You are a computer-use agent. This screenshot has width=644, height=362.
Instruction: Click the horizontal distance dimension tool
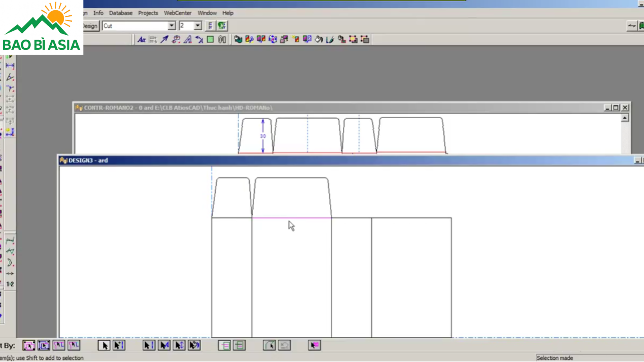[10, 66]
